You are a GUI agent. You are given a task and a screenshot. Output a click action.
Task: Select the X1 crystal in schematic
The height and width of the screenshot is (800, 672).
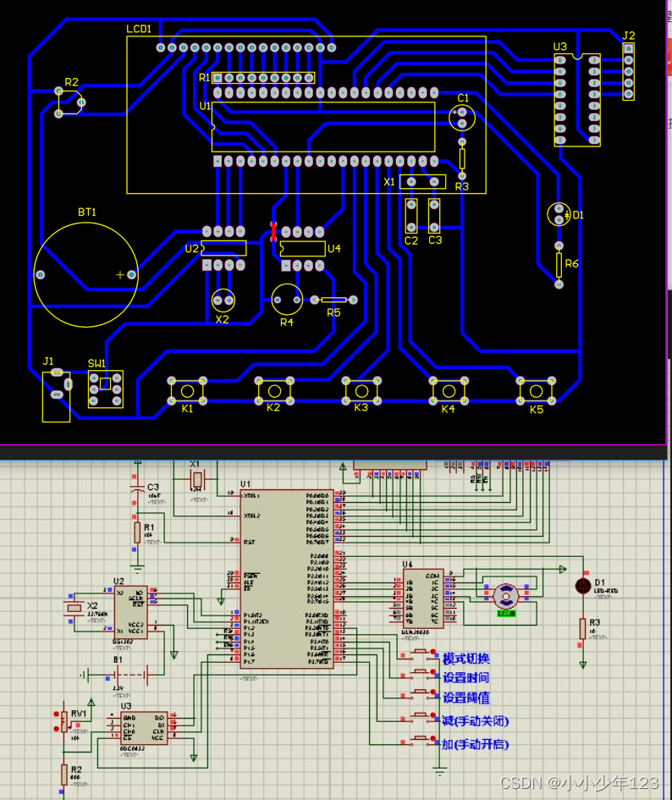point(197,480)
